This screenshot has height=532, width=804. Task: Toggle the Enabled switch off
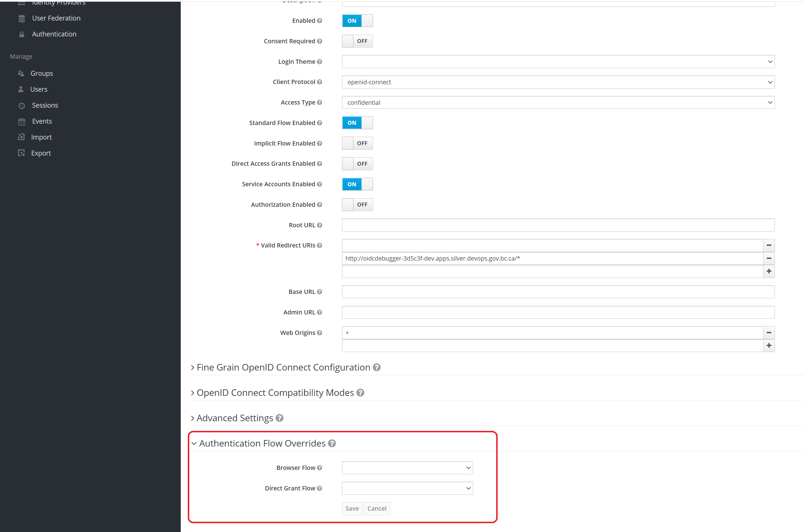357,21
